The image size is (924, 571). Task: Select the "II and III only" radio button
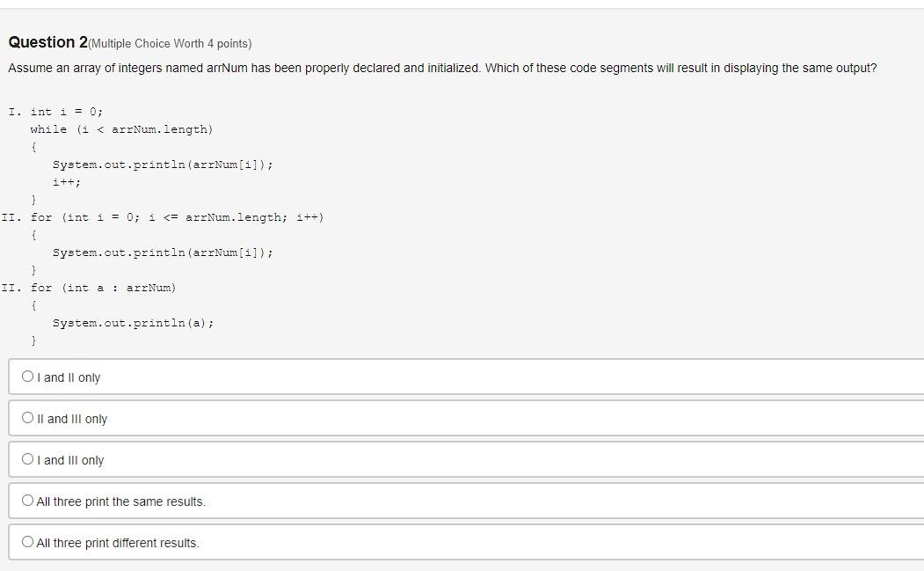(x=28, y=416)
